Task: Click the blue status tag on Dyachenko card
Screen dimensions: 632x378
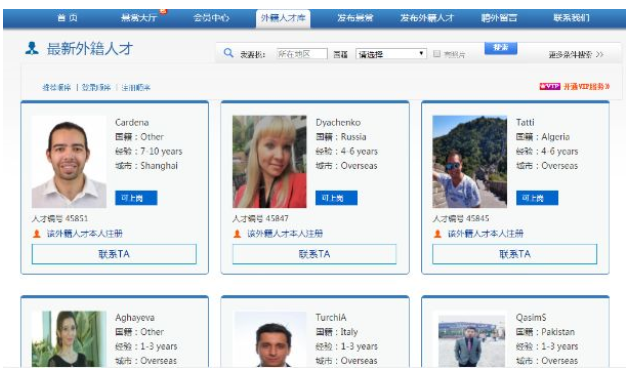Action: coord(336,198)
